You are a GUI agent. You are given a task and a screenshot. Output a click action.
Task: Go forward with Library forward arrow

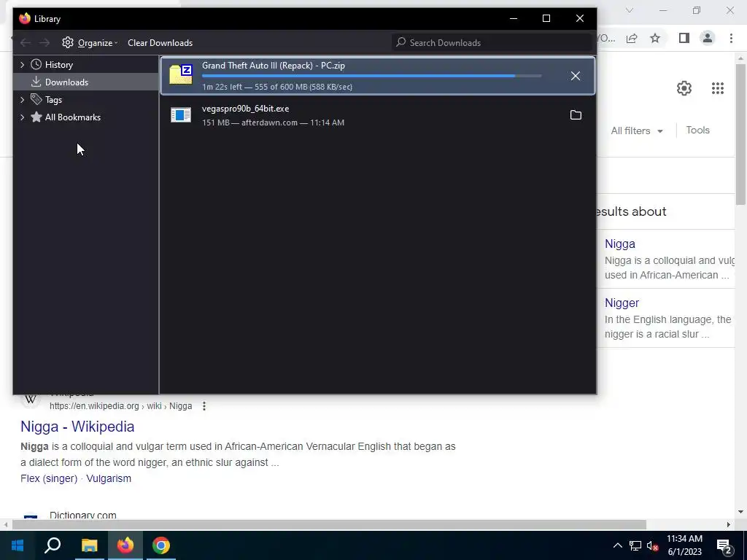click(x=44, y=43)
